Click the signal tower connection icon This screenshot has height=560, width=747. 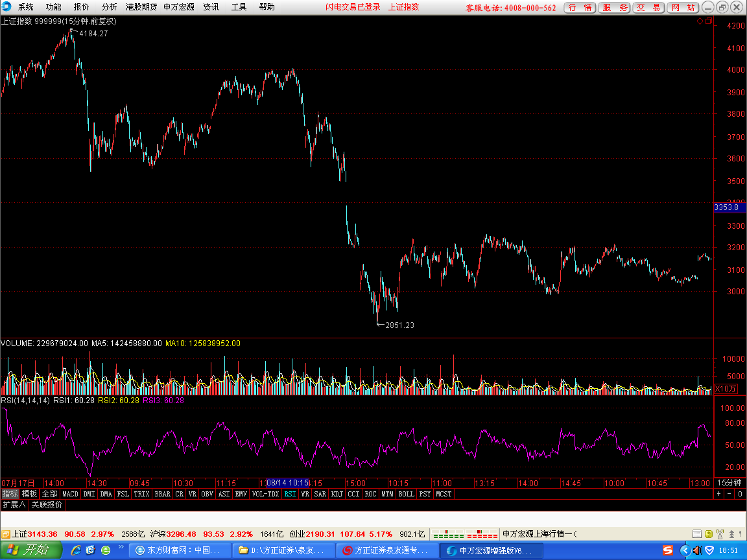720,534
